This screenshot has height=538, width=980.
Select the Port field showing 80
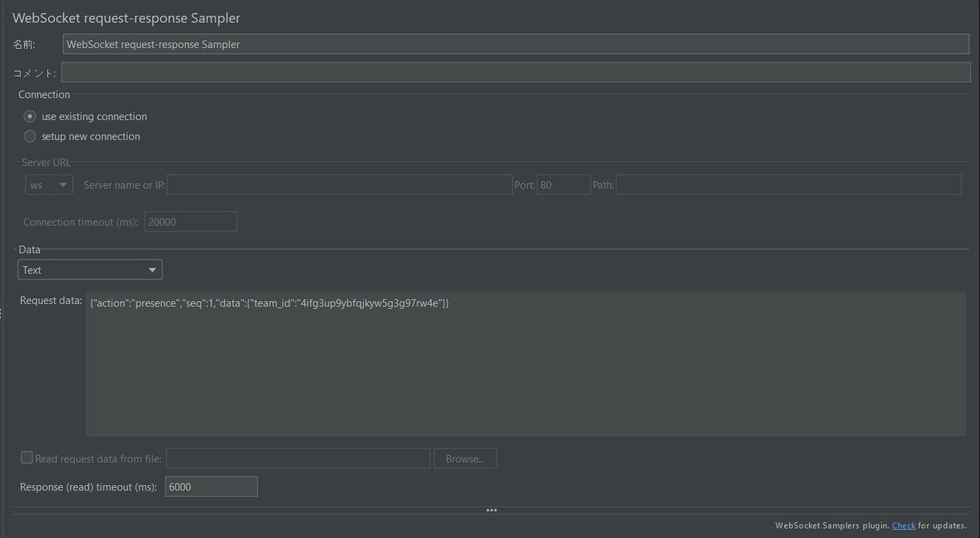coord(563,184)
